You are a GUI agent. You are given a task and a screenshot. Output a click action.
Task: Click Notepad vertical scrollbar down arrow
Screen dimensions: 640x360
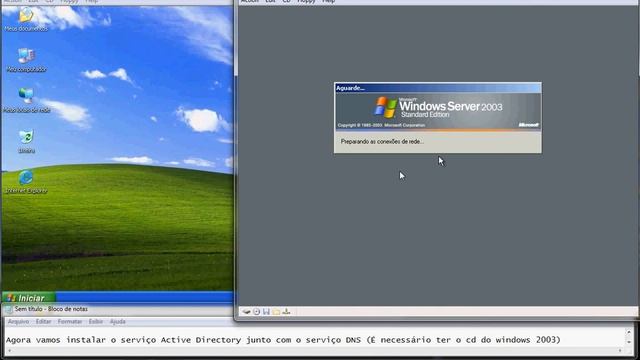pos(629,342)
